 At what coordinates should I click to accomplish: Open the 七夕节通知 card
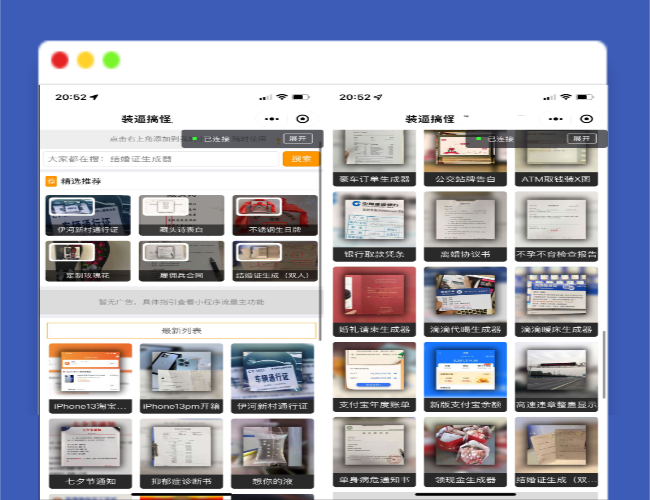click(x=90, y=454)
